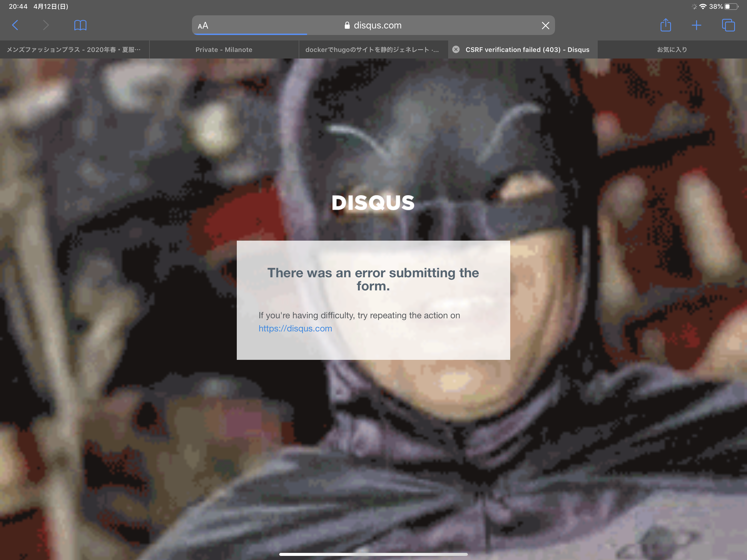Switch to the メンズファッションプラス tab
The height and width of the screenshot is (560, 747).
point(74,50)
